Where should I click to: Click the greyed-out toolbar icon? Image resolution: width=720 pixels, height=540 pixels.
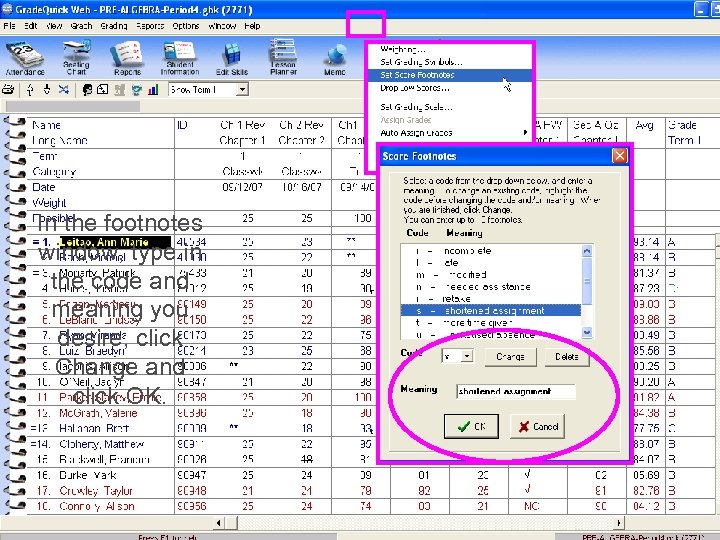coord(119,90)
